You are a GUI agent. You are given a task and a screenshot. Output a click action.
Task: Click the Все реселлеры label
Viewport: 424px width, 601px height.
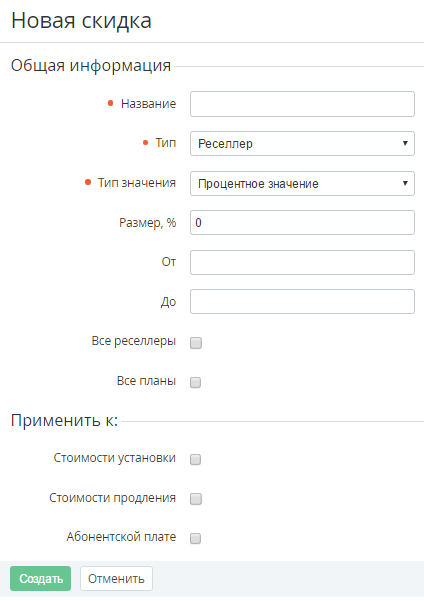point(133,341)
